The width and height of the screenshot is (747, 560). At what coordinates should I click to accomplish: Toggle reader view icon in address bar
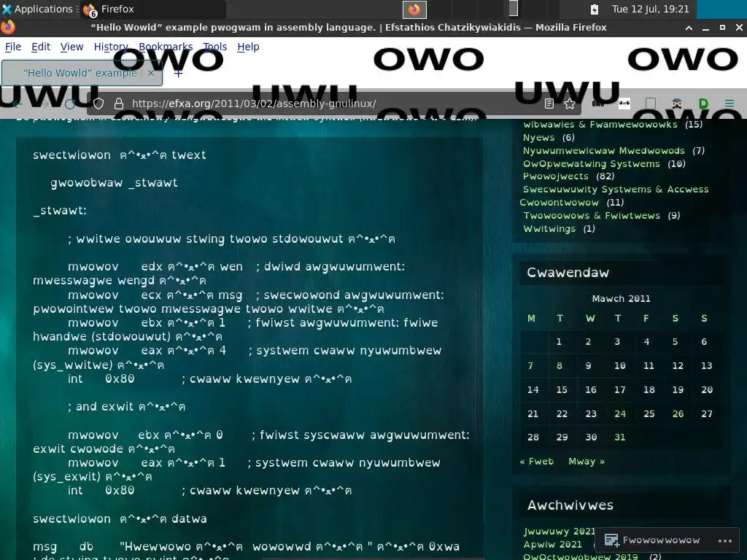point(549,104)
